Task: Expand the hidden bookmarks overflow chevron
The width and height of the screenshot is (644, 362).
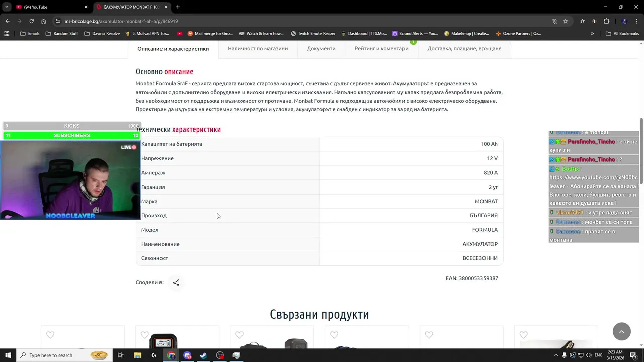Action: [592, 34]
